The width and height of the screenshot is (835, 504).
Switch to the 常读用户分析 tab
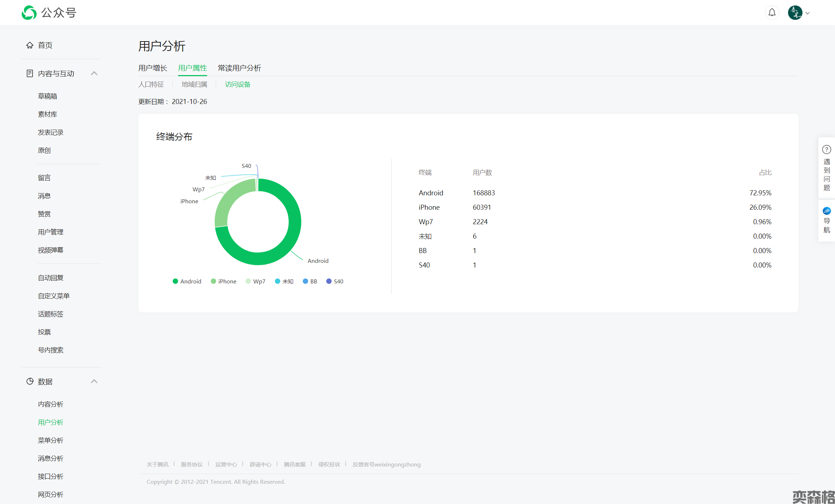[239, 68]
